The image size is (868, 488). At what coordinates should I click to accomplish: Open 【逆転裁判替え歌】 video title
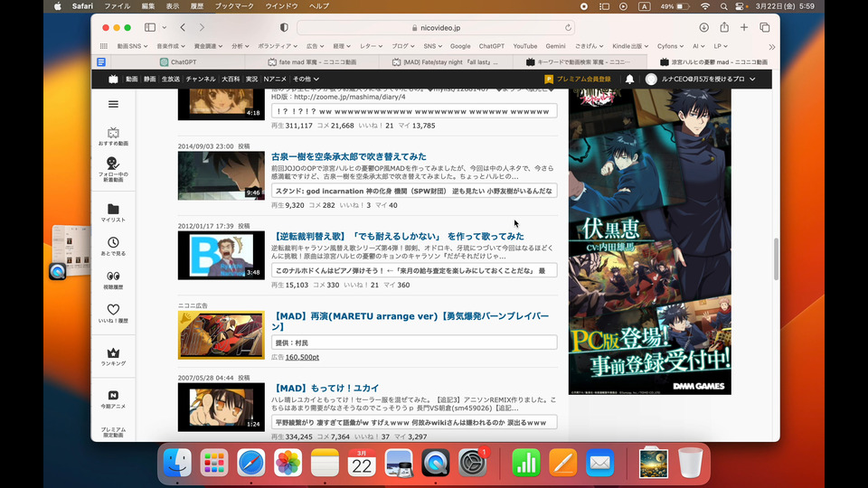[x=398, y=236]
